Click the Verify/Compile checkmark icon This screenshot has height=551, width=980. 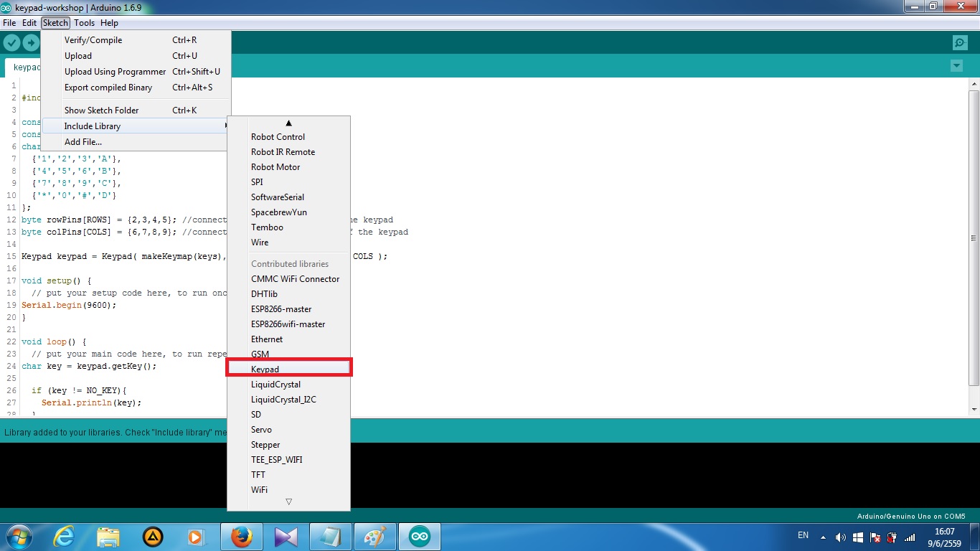(x=11, y=42)
